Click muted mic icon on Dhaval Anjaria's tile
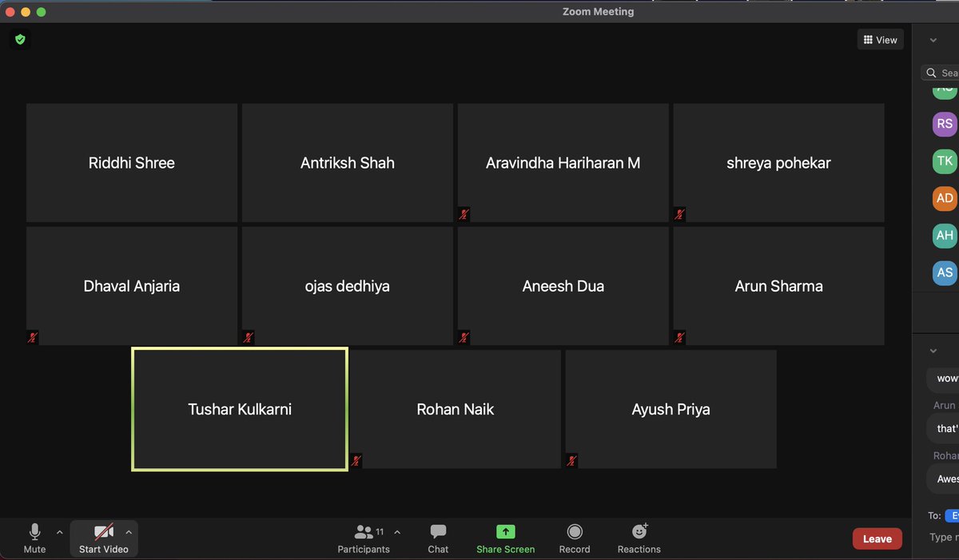This screenshot has width=959, height=560. click(32, 337)
